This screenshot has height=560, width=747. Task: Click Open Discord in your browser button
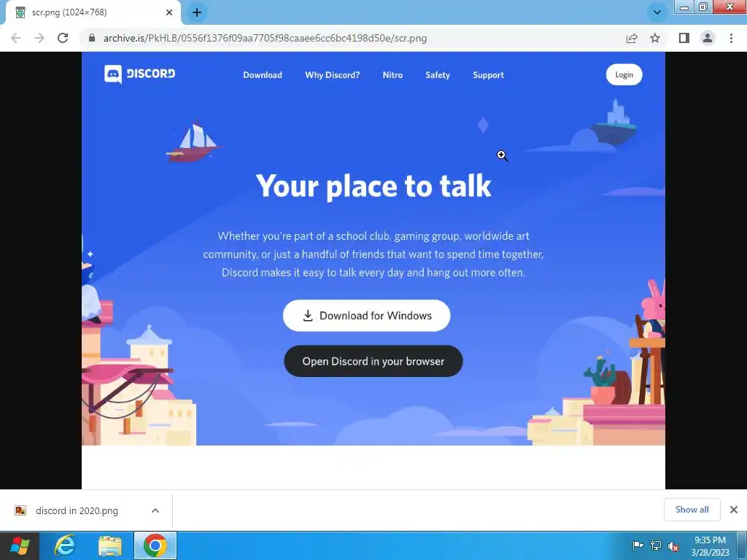[373, 362]
